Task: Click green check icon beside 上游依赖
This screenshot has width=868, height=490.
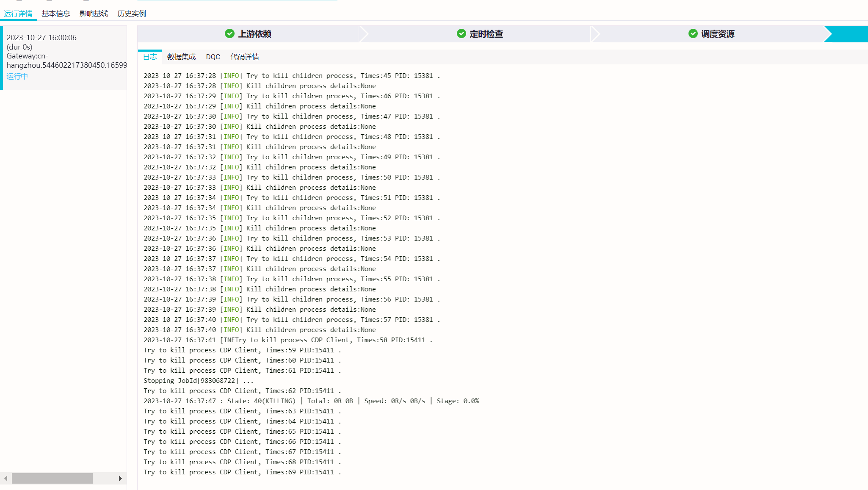Action: [x=229, y=33]
